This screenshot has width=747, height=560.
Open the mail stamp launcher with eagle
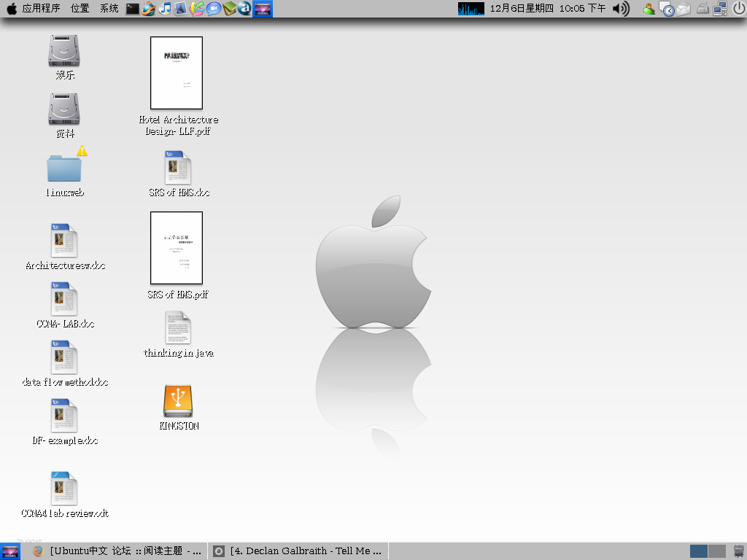181,9
